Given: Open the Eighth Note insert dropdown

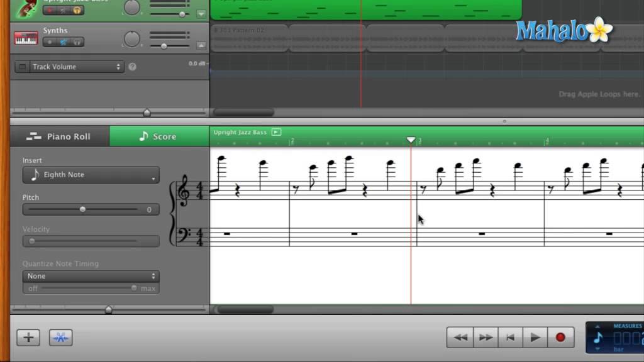Looking at the screenshot, I should 91,175.
